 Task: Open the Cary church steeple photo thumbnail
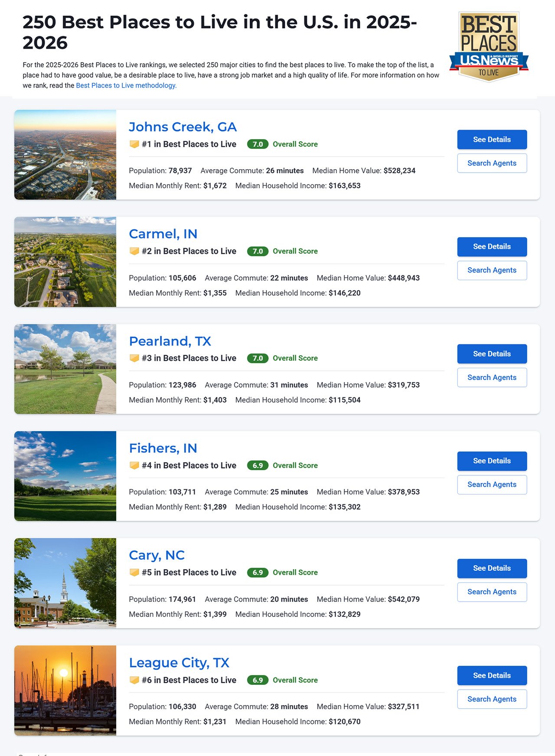65,583
